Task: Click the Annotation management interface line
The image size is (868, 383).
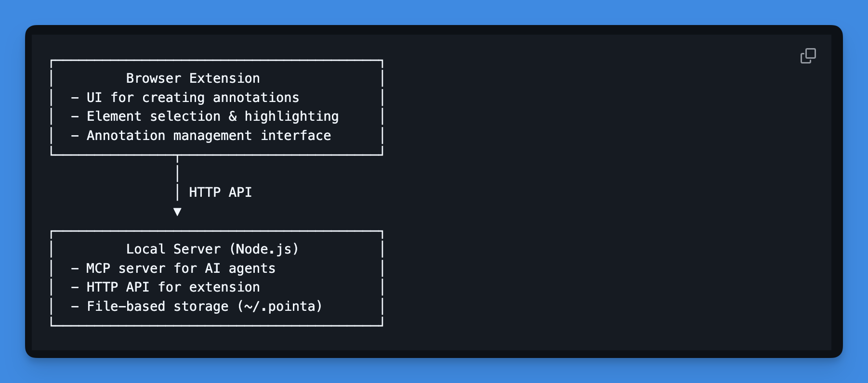Action: click(201, 135)
